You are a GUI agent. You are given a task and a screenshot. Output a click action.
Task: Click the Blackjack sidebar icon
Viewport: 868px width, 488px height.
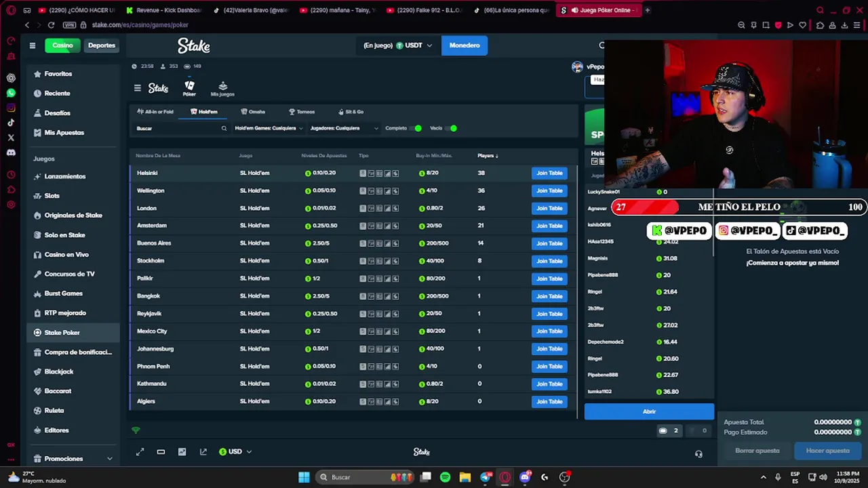(37, 371)
